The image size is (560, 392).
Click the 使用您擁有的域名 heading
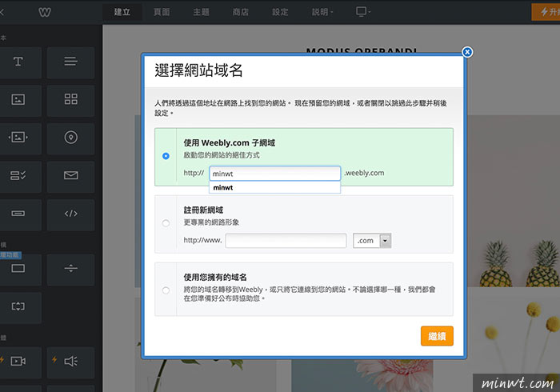(x=215, y=277)
